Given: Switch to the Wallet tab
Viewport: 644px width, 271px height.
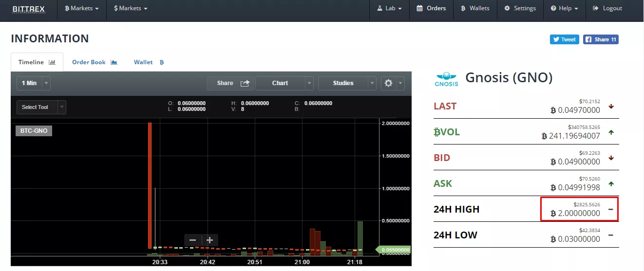Looking at the screenshot, I should coord(149,62).
